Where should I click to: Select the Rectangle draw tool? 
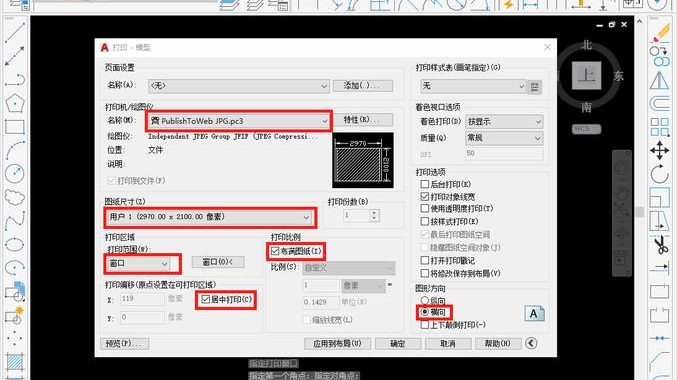15,127
